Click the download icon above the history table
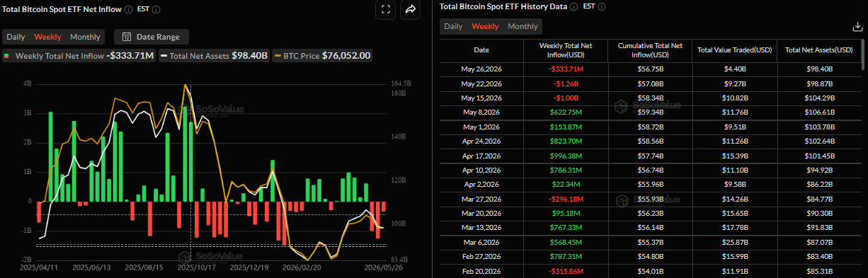This screenshot has width=868, height=278. [x=857, y=26]
